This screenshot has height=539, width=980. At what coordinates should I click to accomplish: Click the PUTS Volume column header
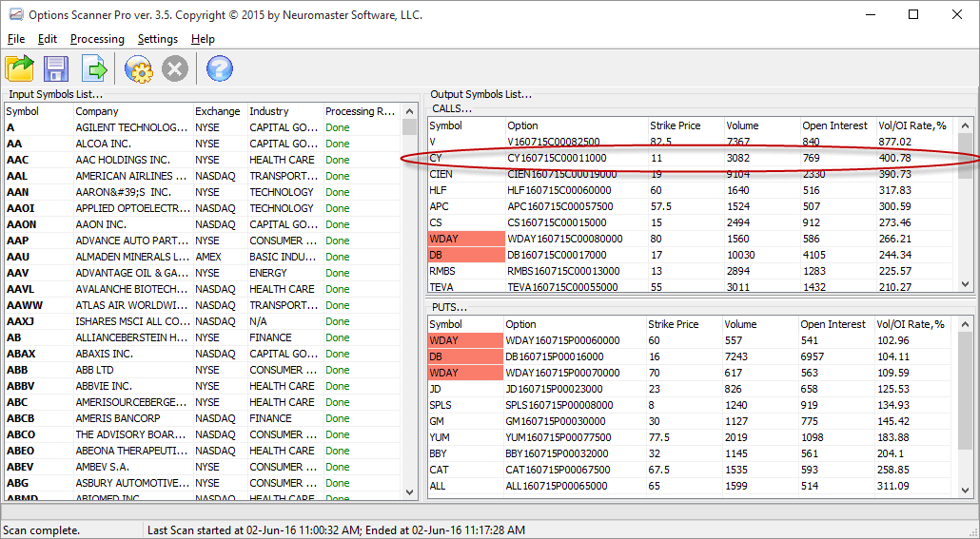[760, 324]
